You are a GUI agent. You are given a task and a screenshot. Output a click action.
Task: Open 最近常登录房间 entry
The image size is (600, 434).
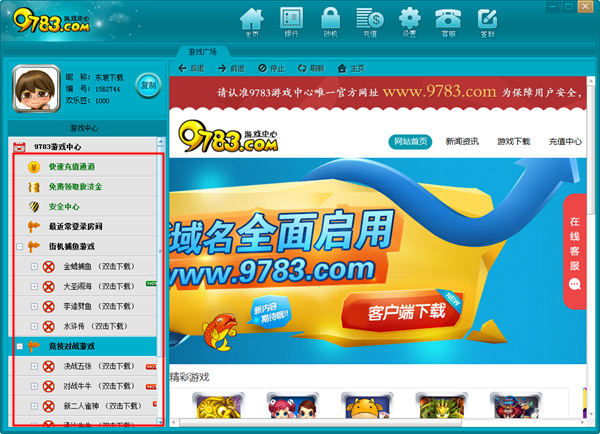(75, 227)
